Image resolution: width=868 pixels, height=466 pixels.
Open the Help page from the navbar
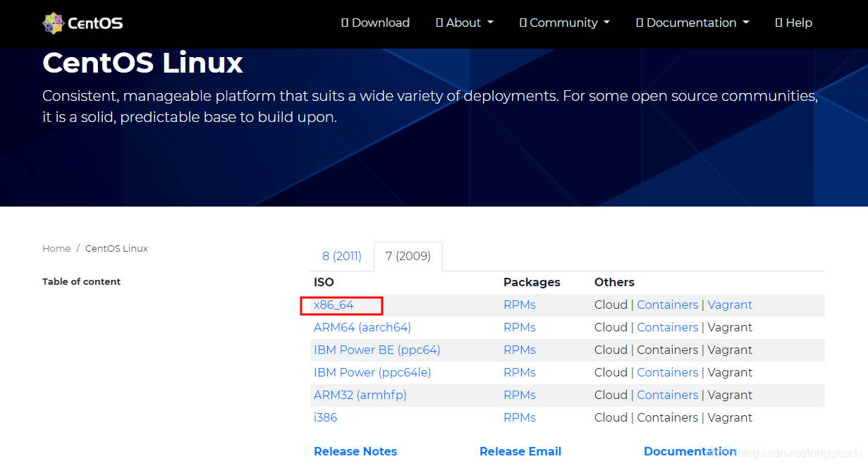point(794,23)
